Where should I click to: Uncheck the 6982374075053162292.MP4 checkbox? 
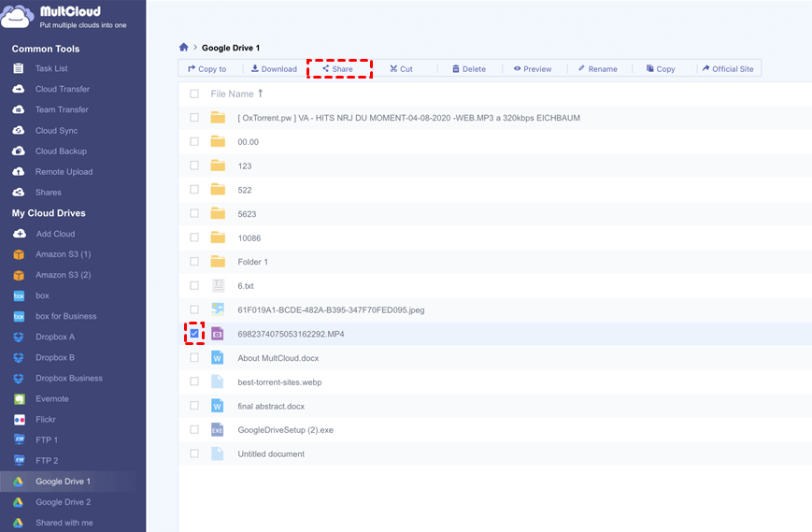coord(194,334)
